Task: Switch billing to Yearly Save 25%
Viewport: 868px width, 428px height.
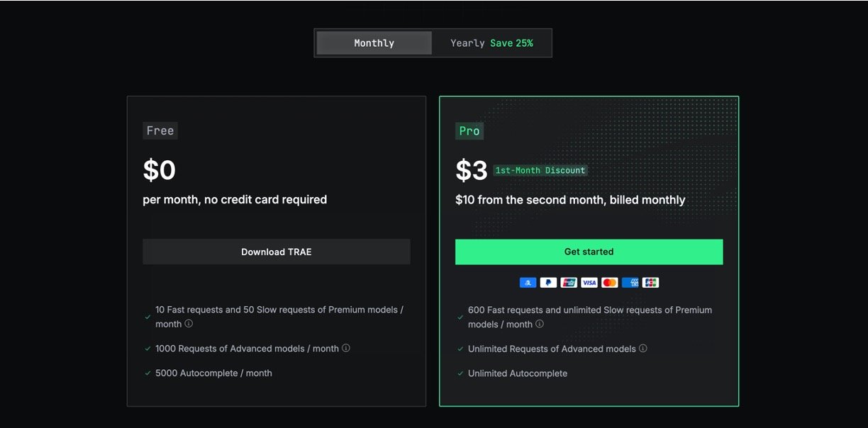Action: click(x=491, y=43)
